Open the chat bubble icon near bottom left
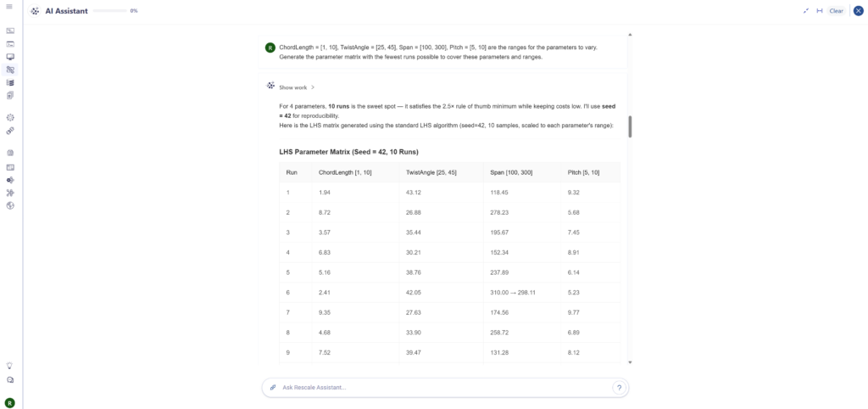 [x=9, y=380]
